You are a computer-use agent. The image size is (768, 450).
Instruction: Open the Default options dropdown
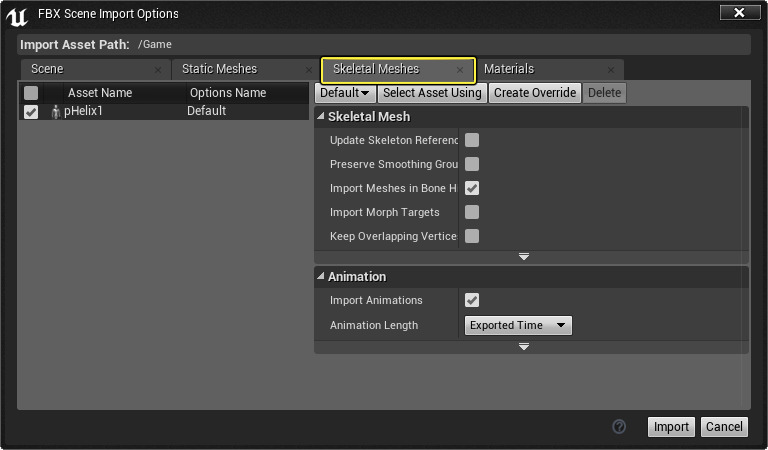pos(346,93)
